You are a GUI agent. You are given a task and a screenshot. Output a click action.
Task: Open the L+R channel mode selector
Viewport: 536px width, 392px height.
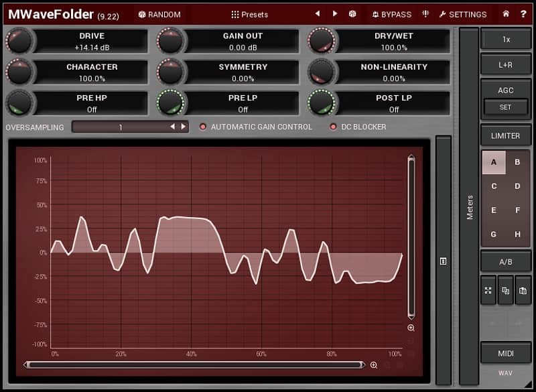(x=506, y=64)
